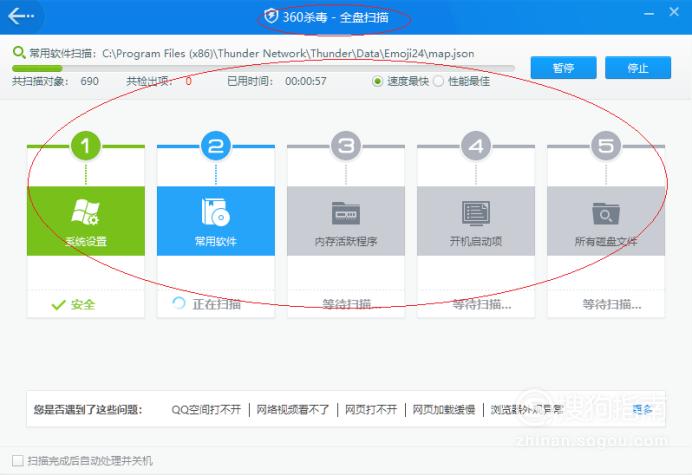
Task: Open the 所有磁盘文件 search folder icon
Action: [606, 213]
